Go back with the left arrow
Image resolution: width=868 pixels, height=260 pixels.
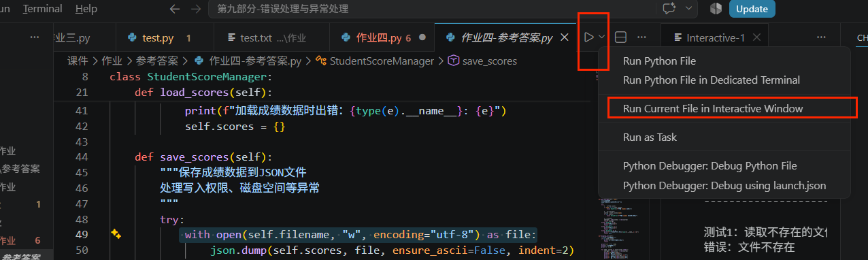(175, 9)
